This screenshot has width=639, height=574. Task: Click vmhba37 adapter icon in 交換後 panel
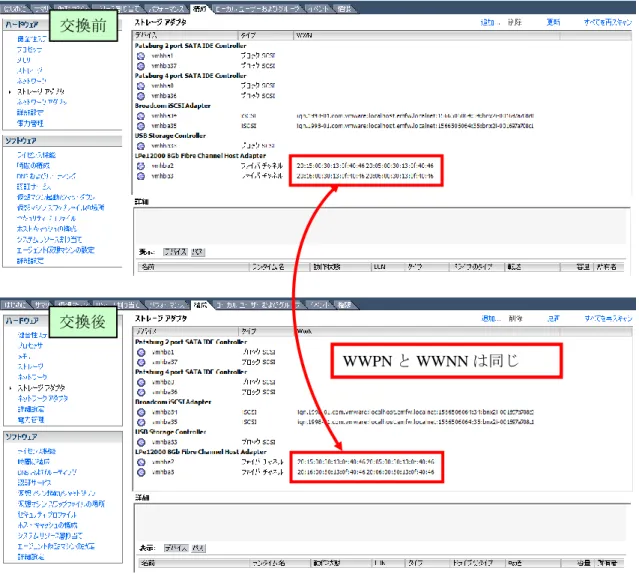[x=141, y=362]
